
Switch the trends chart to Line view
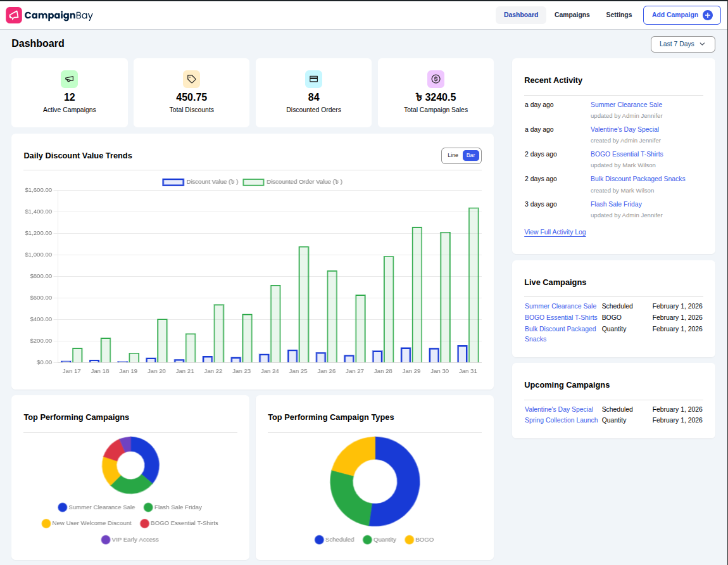pos(453,155)
